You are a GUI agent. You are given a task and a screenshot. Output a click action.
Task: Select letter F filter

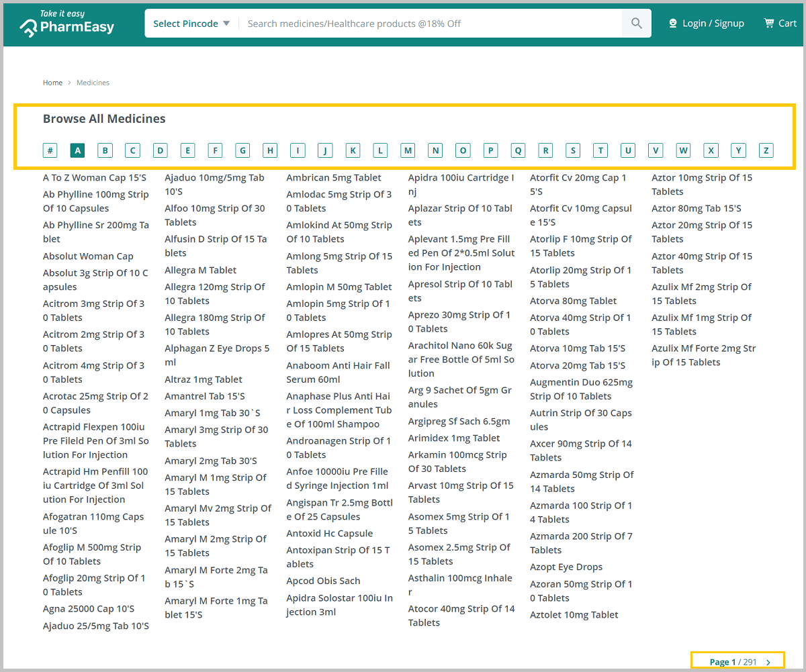pyautogui.click(x=215, y=150)
